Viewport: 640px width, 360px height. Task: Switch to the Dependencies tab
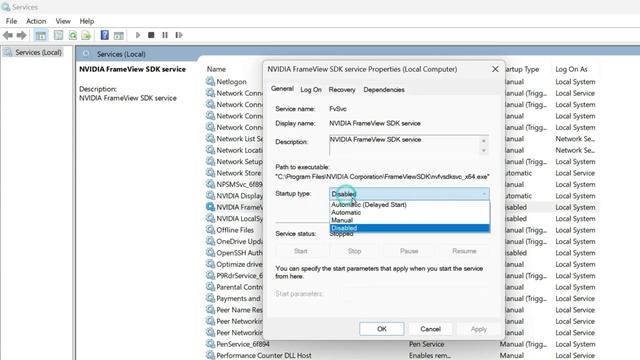[384, 90]
